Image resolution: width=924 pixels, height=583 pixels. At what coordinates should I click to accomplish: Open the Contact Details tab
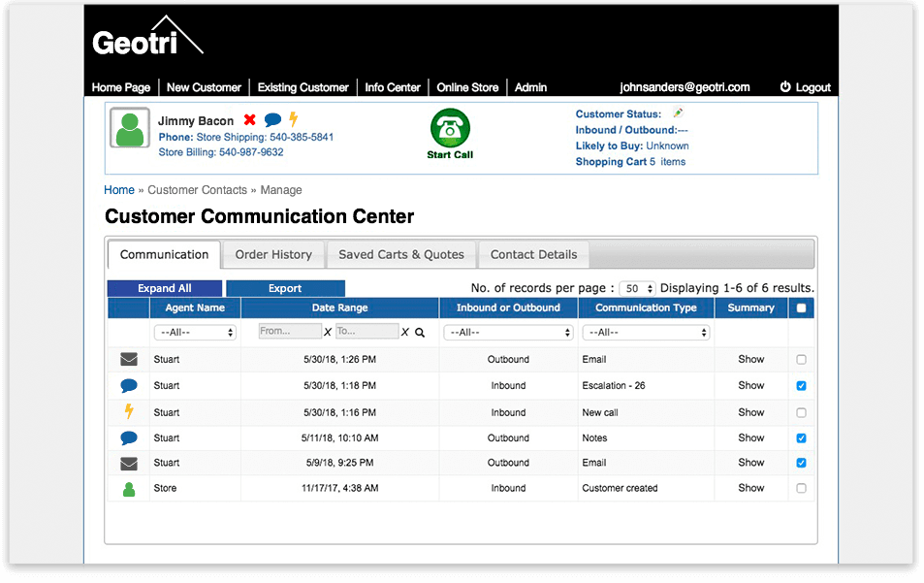(534, 255)
